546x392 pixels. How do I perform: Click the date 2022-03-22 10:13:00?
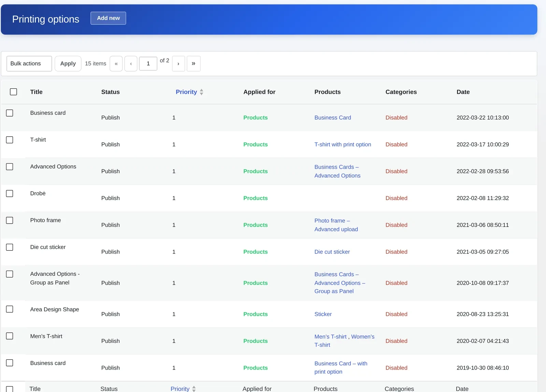[x=483, y=118]
